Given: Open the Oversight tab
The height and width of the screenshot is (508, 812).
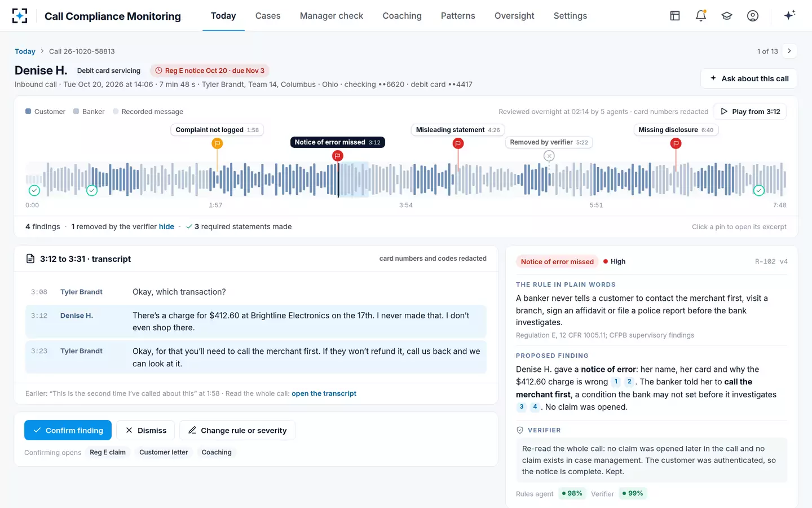Looking at the screenshot, I should (514, 16).
